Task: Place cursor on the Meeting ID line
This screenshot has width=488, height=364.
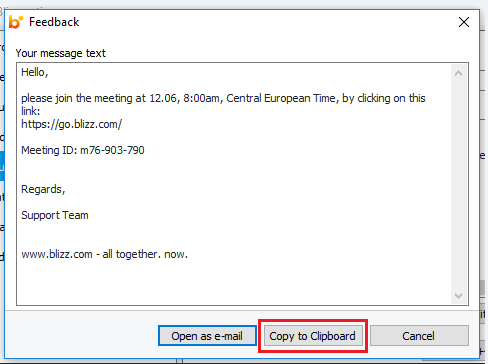Action: click(x=83, y=150)
